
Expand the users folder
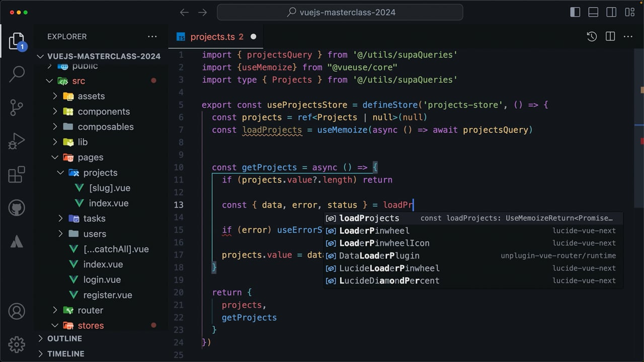101,234
